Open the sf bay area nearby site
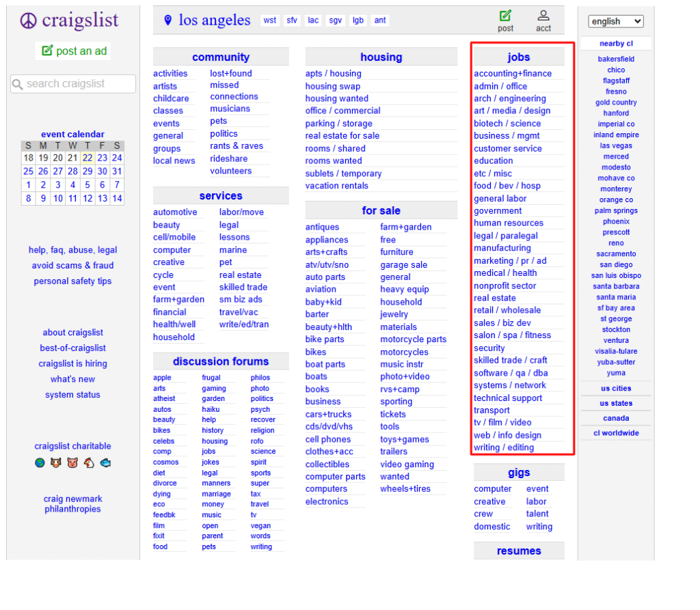Screen dimensions: 700x610 coord(616,308)
